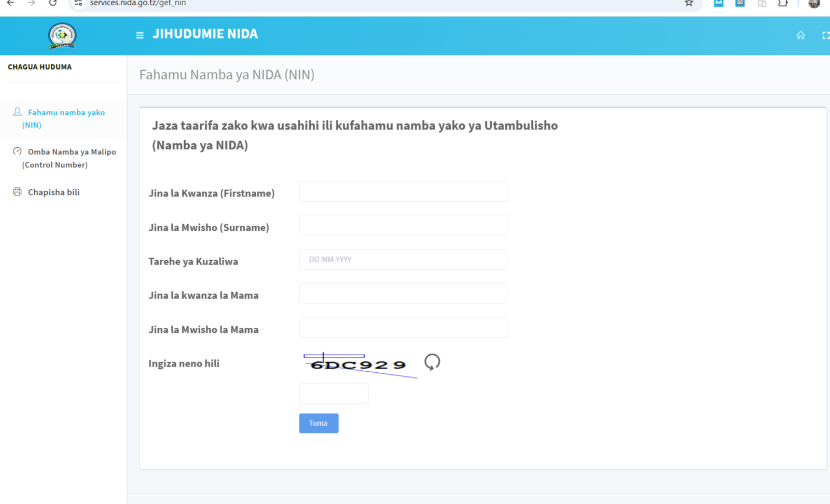The image size is (830, 504).
Task: Focus the Jina la kwanza la Mama field
Action: [x=403, y=293]
